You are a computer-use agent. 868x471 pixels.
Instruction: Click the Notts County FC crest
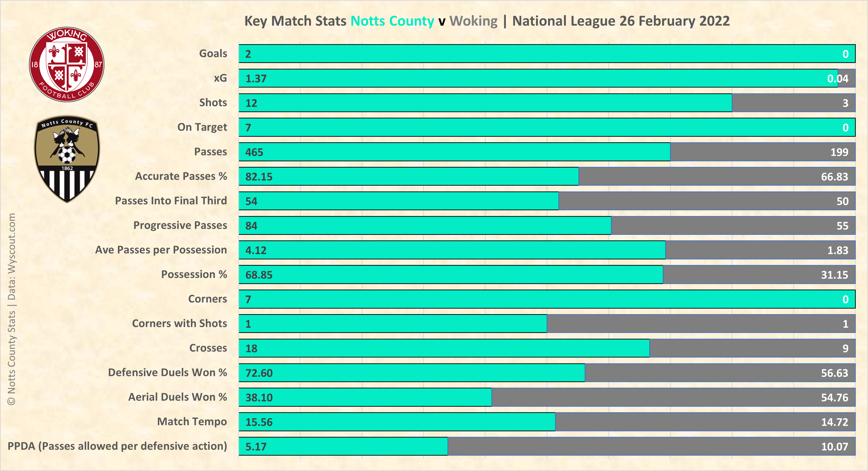67,159
